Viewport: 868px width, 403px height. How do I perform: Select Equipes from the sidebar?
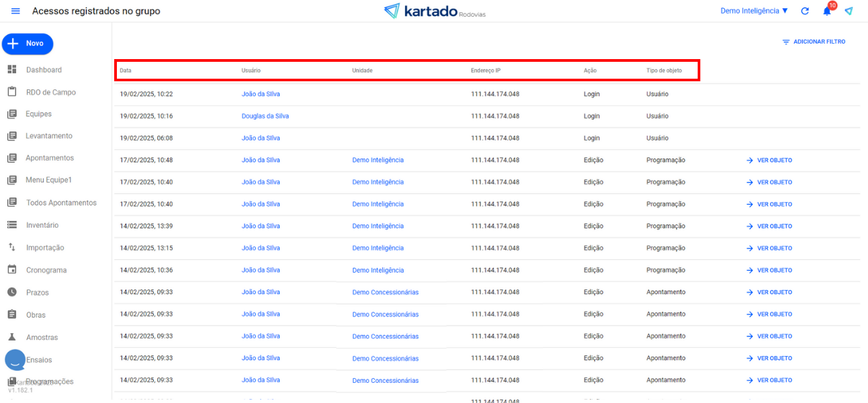(38, 114)
